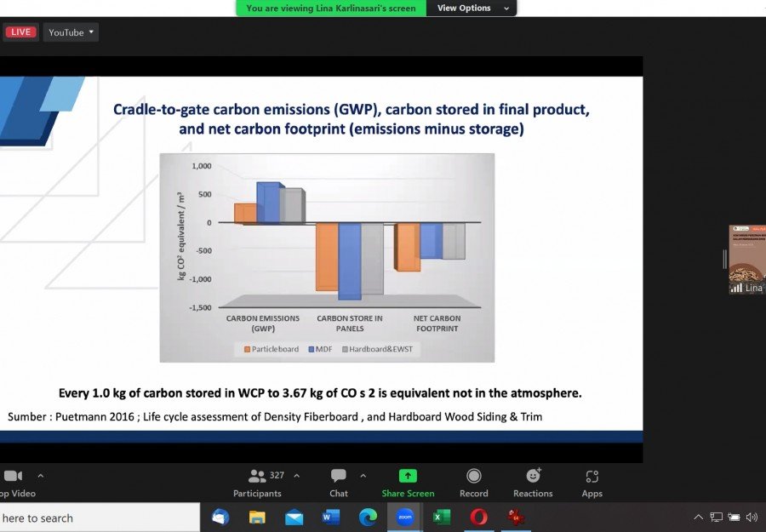Expand the Participants options chevron

296,475
